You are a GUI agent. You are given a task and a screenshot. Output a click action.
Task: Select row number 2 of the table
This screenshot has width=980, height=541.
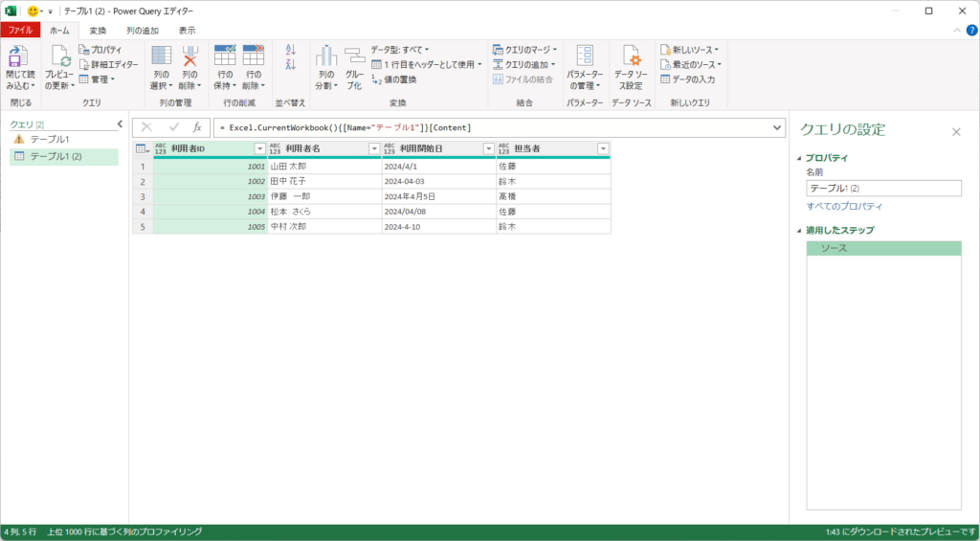click(143, 181)
